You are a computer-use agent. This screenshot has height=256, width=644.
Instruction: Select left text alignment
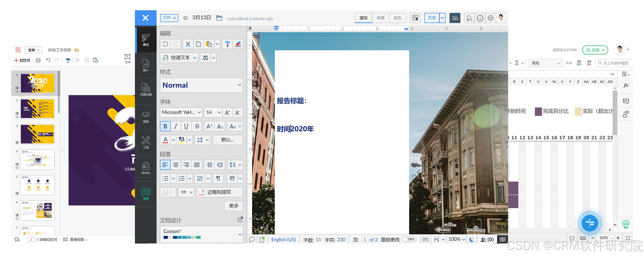pyautogui.click(x=165, y=165)
